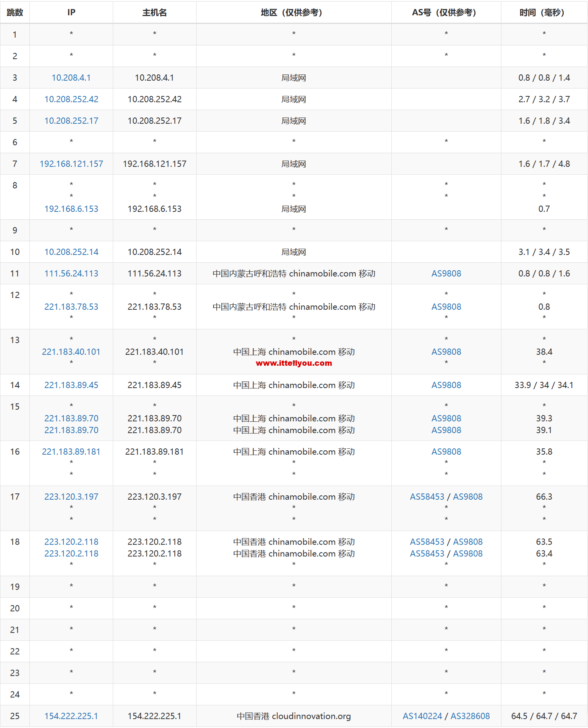Open IP link 10.208.252.17

pos(71,121)
